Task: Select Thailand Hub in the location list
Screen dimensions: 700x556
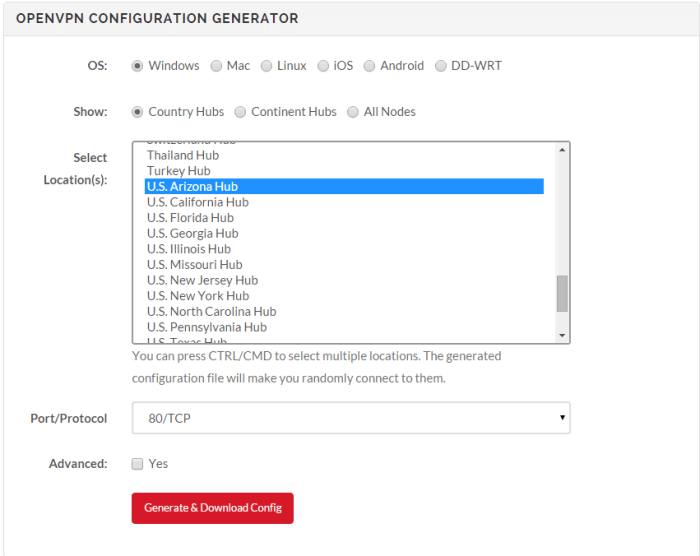Action: coord(344,155)
